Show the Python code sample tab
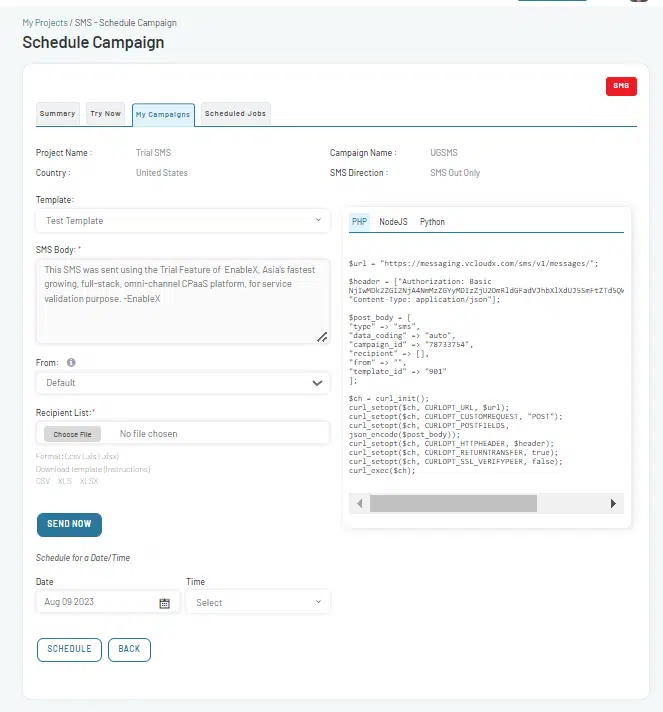Screen dimensions: 663x712 (x=432, y=222)
